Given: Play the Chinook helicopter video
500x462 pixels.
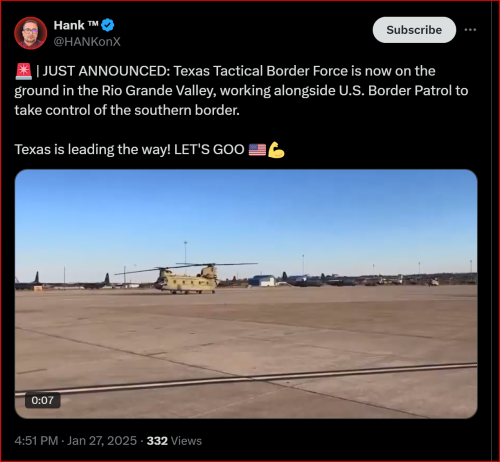Looking at the screenshot, I should pos(246,294).
